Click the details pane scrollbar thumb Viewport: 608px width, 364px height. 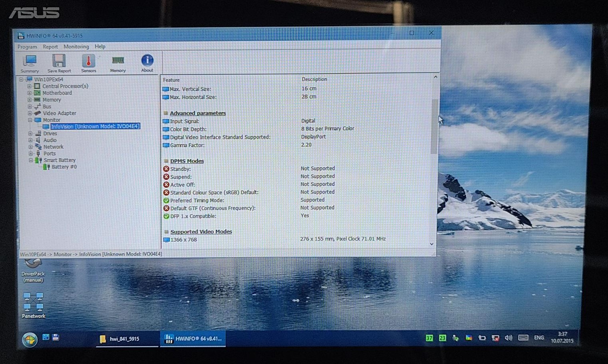(434, 126)
